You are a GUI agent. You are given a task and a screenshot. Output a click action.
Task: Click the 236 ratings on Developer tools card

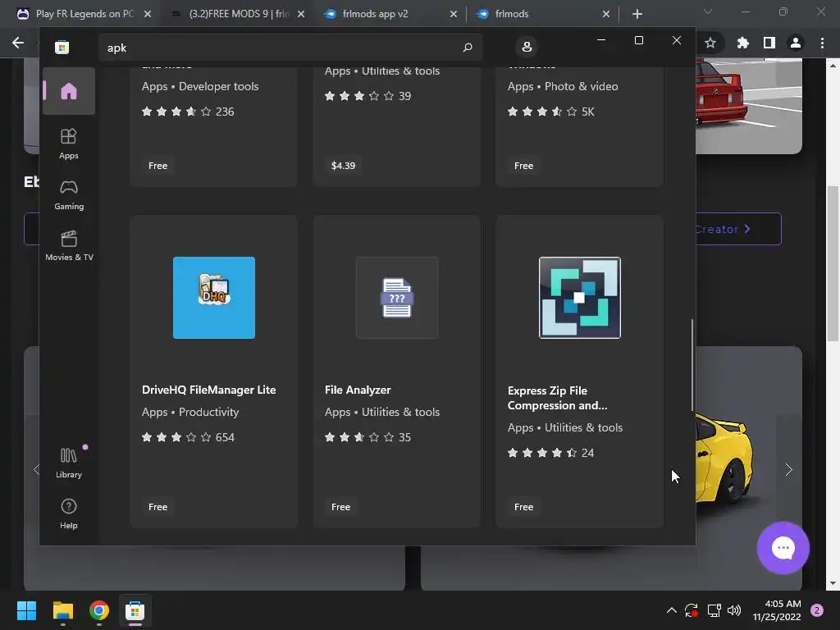click(x=225, y=112)
